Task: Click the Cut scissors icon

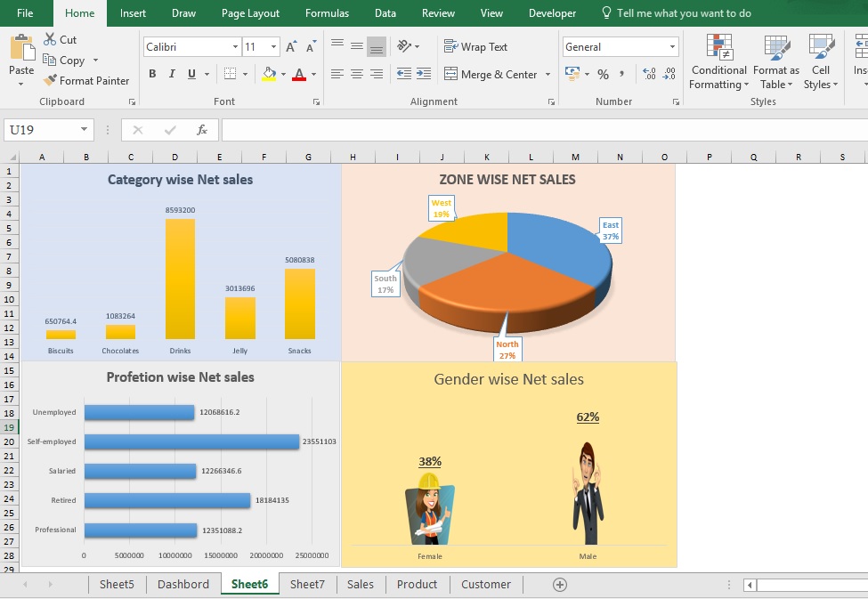Action: click(50, 39)
